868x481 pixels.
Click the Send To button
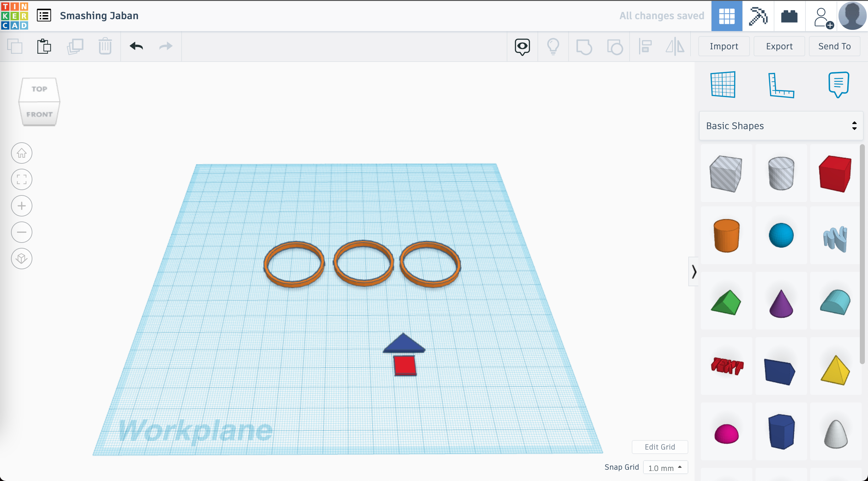pos(834,46)
